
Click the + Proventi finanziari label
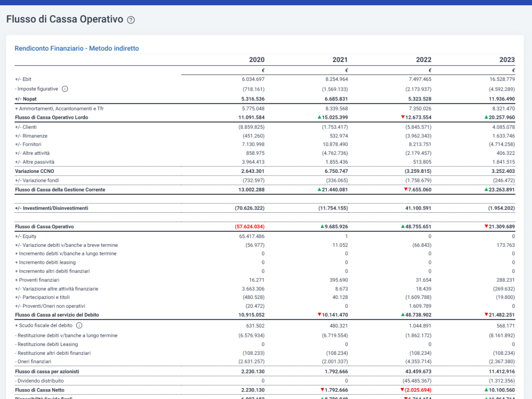click(37, 280)
